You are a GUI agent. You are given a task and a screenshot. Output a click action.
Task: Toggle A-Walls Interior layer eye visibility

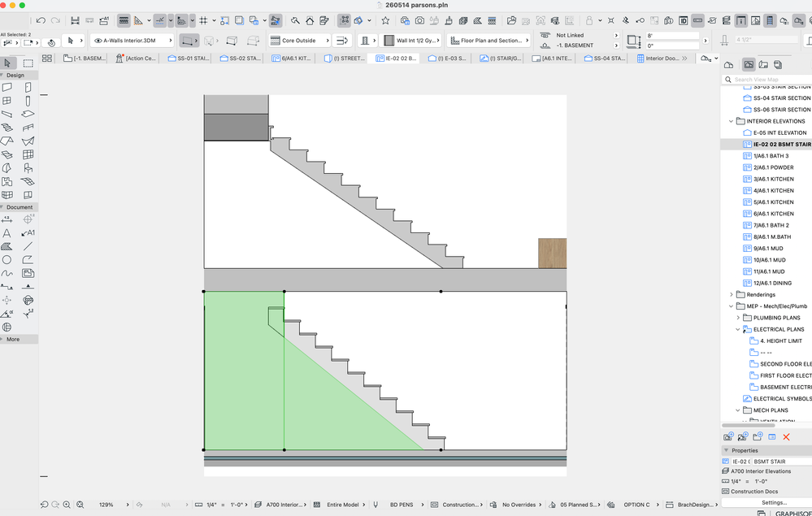coord(98,41)
